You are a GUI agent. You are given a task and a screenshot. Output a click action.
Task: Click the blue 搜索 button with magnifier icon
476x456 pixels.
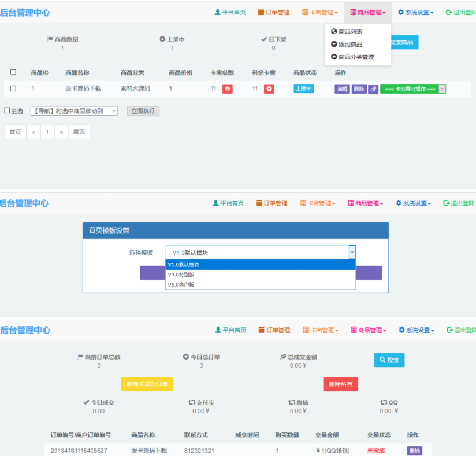pyautogui.click(x=389, y=360)
